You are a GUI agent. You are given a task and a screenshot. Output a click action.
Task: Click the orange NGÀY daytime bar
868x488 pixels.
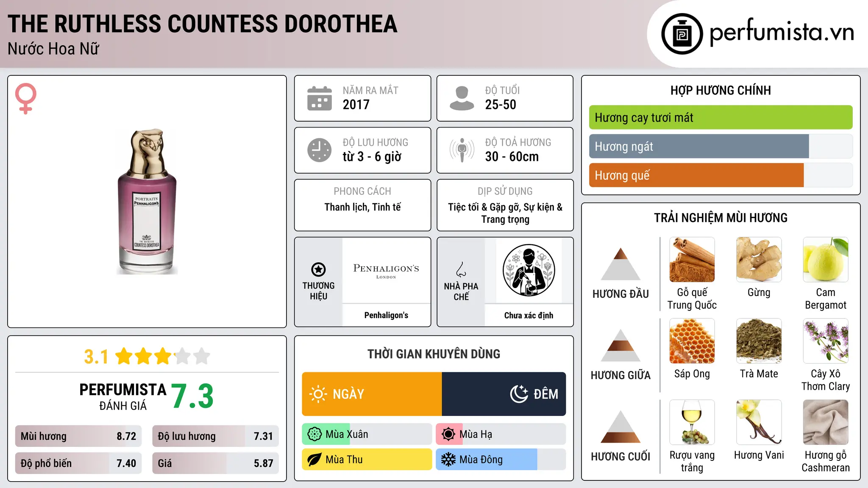(372, 394)
